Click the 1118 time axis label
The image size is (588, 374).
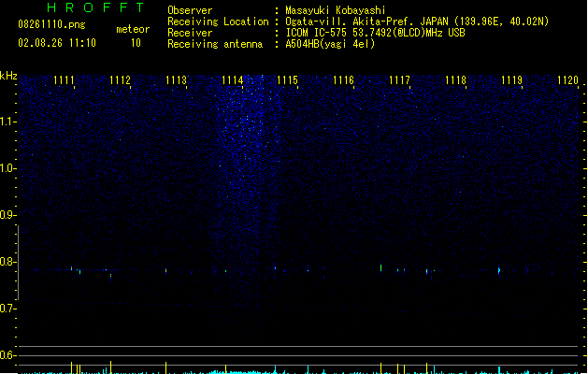click(455, 80)
